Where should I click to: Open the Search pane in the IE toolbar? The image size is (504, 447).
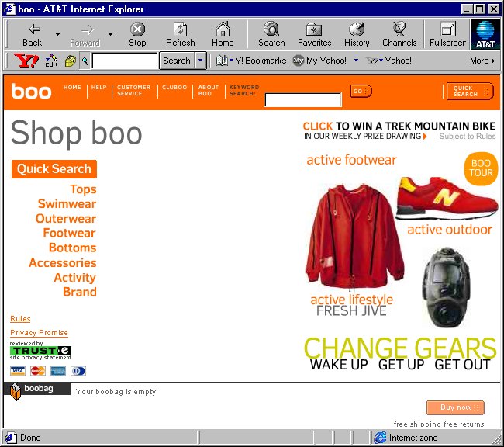(271, 34)
